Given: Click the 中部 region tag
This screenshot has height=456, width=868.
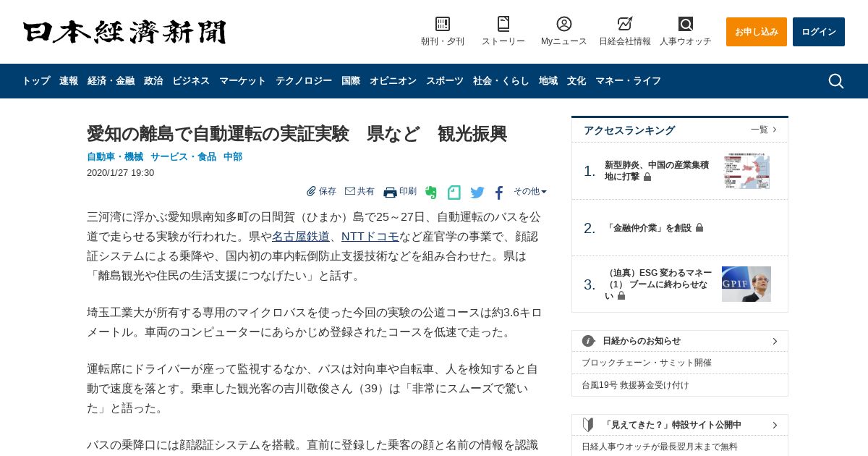Looking at the screenshot, I should click(233, 157).
